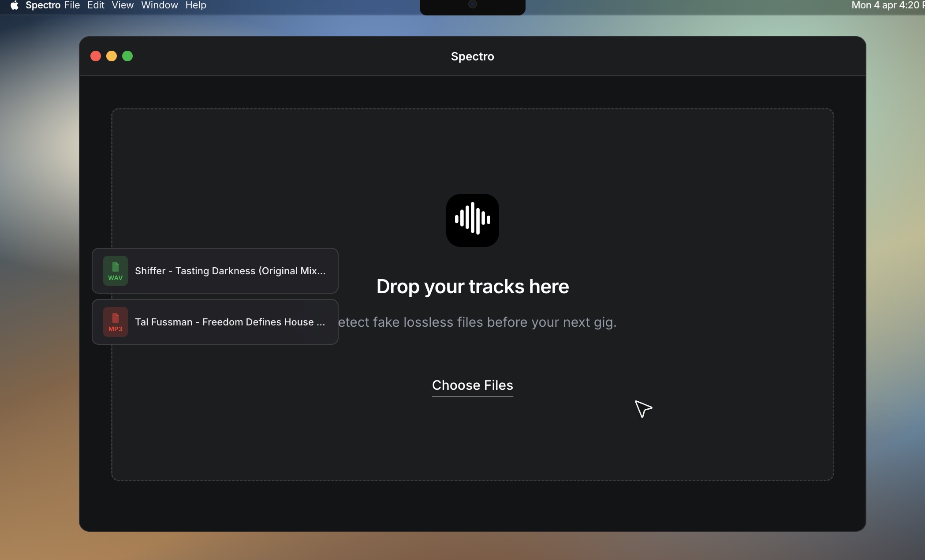
Task: Open the Window menu
Action: click(x=160, y=5)
